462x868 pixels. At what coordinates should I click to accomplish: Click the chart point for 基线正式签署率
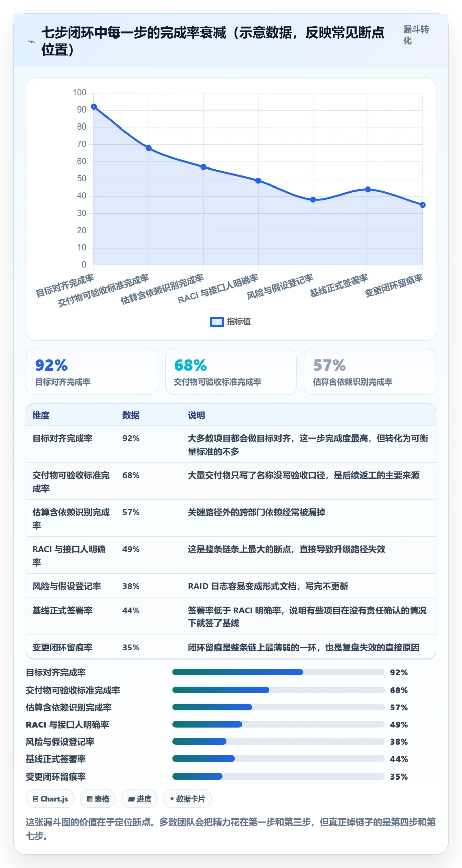[368, 189]
